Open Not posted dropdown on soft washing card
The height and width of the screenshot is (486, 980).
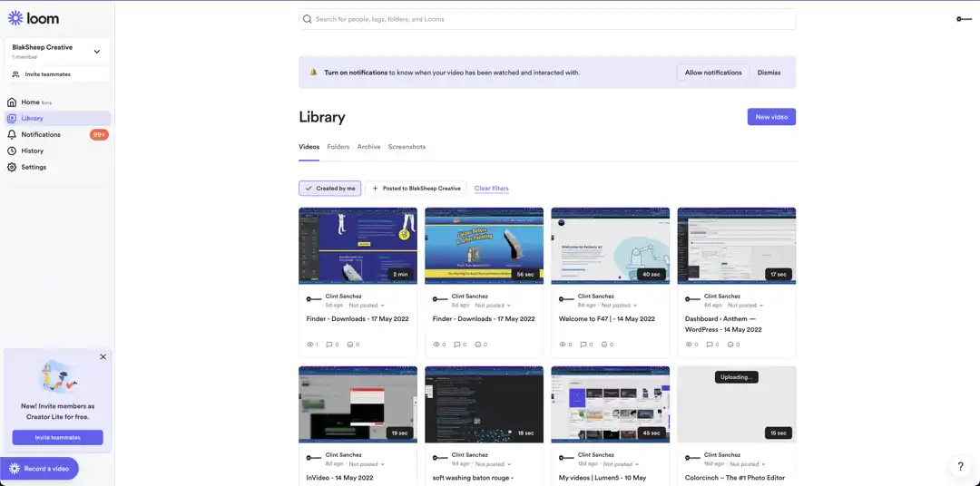click(x=493, y=464)
